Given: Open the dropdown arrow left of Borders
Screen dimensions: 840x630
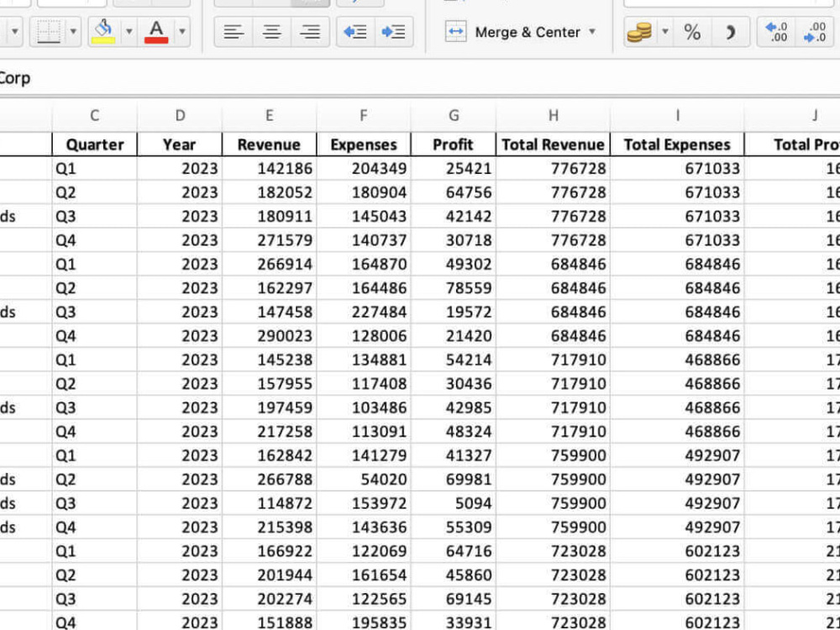Looking at the screenshot, I should point(14,32).
